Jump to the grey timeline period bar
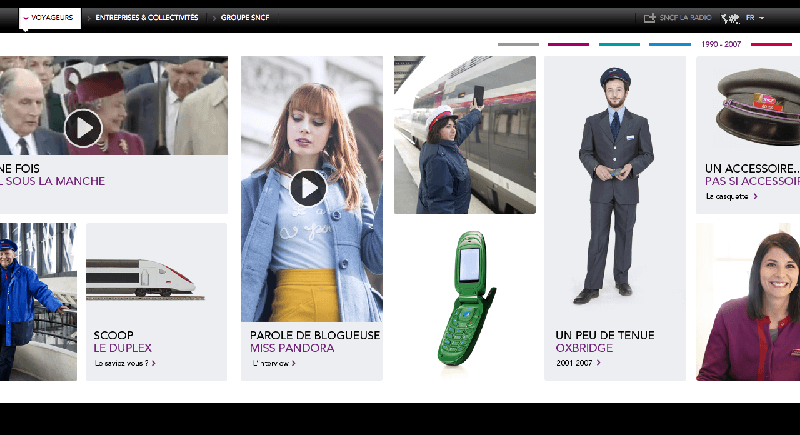The image size is (800, 435). point(518,44)
